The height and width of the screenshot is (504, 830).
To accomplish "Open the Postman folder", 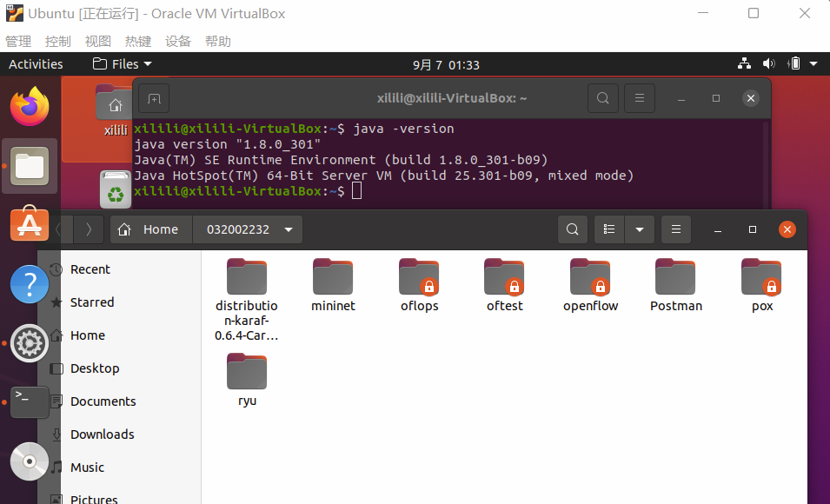I will pyautogui.click(x=676, y=286).
